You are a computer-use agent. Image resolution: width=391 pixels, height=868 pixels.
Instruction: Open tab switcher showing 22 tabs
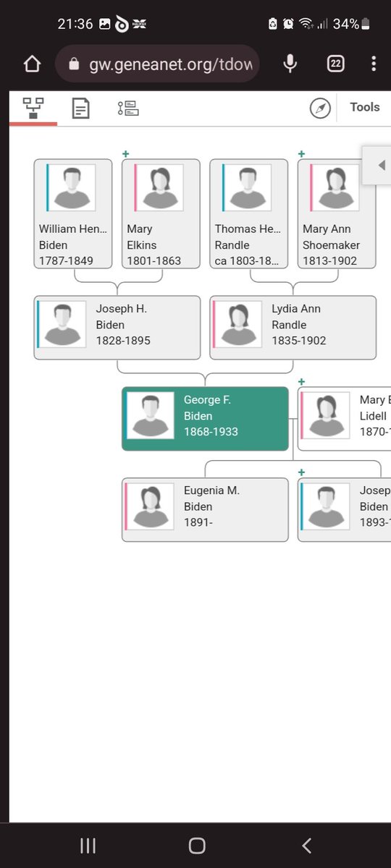tap(336, 64)
